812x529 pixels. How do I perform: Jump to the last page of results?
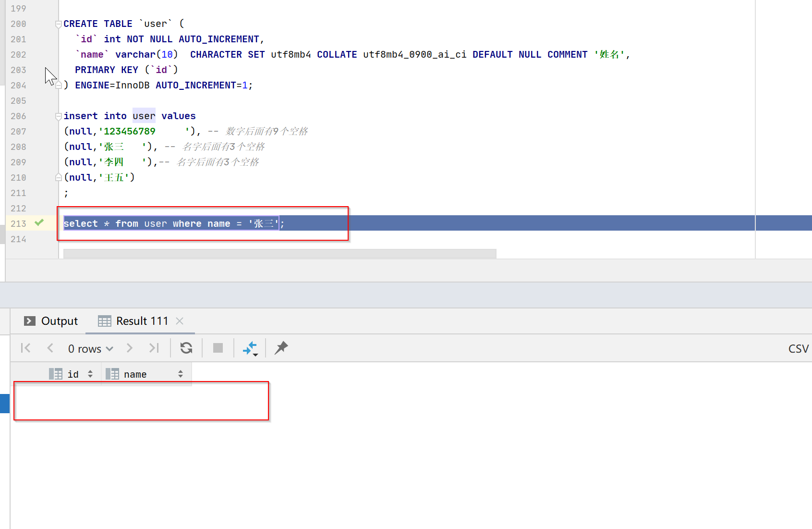click(x=154, y=348)
